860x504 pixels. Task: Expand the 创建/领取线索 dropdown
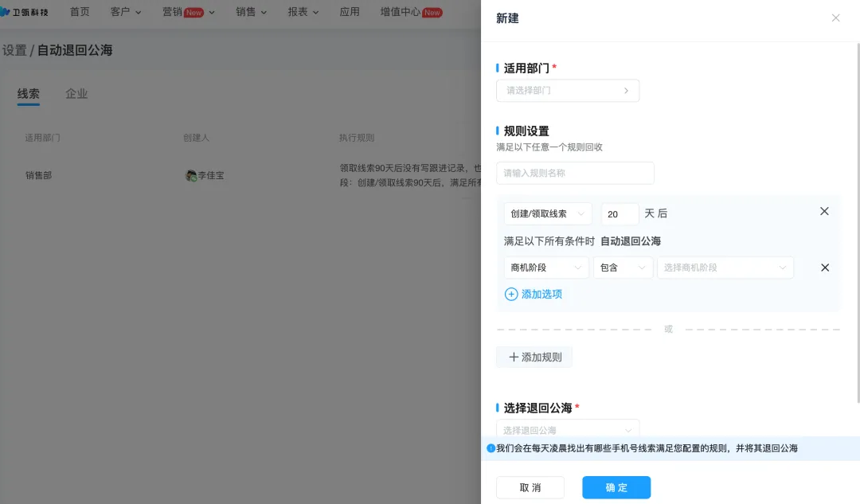[x=547, y=214]
